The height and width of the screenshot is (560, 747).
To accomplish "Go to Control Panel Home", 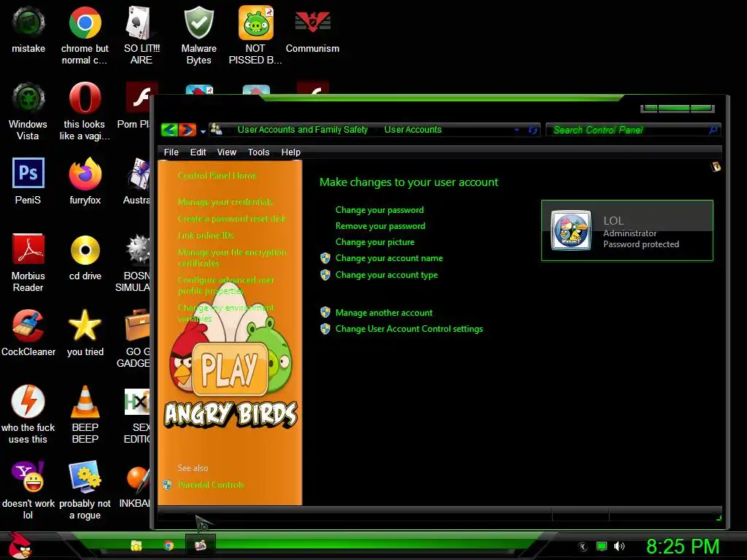I will pos(217,176).
